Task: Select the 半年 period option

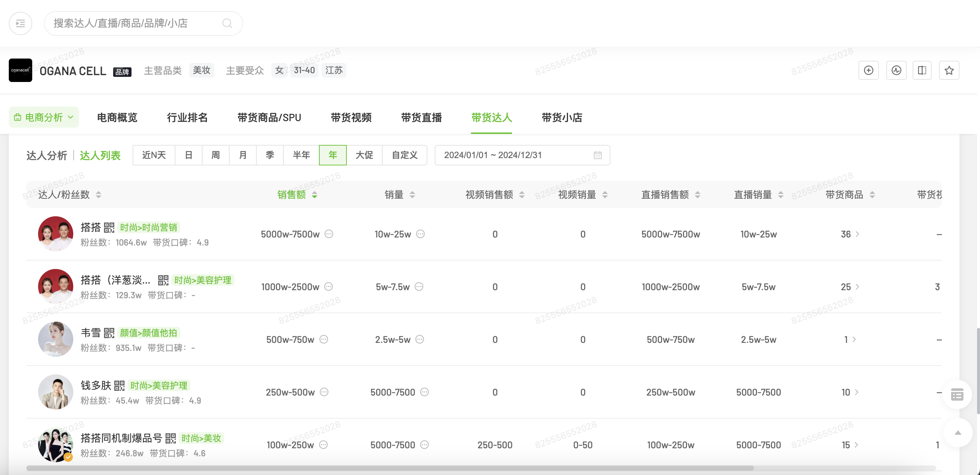Action: pos(301,155)
